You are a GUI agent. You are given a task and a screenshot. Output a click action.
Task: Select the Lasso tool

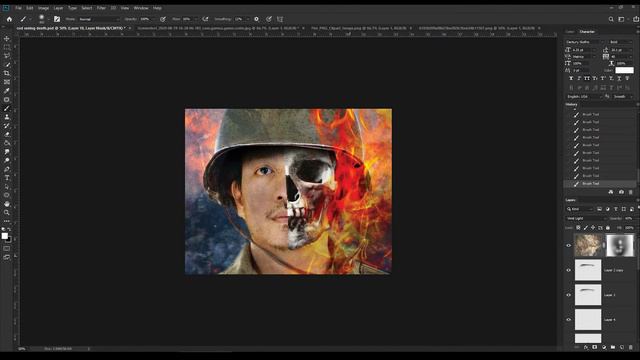click(x=7, y=56)
